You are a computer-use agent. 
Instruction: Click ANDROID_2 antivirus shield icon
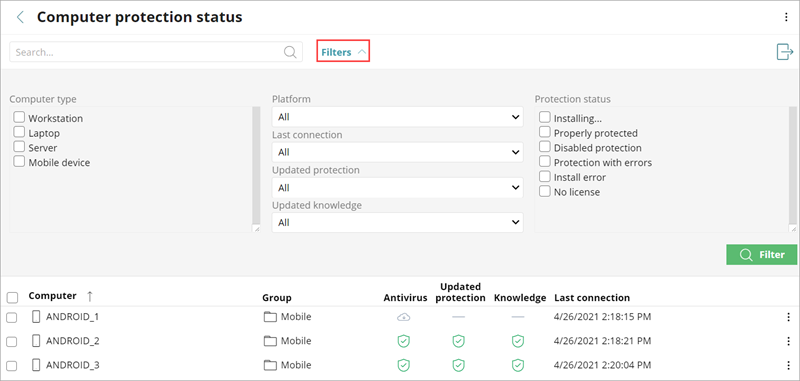point(404,341)
